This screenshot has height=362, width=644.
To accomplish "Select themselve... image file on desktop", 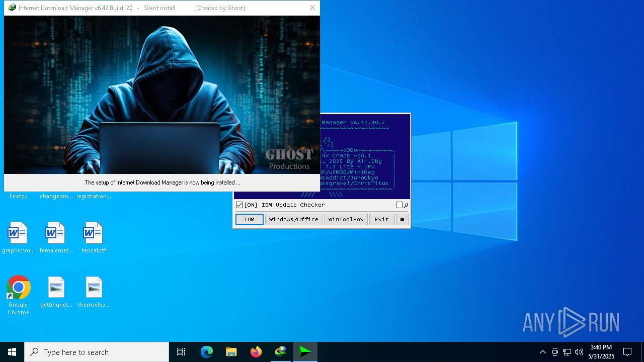I will 94,293.
